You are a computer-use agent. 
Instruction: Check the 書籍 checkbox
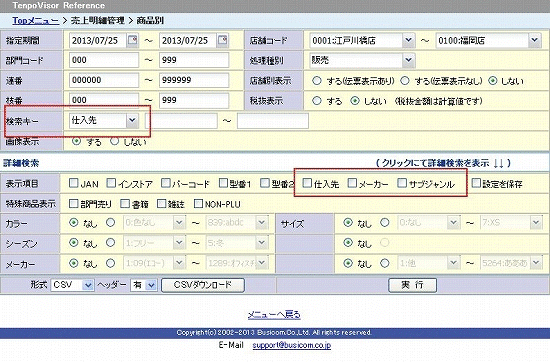125,203
